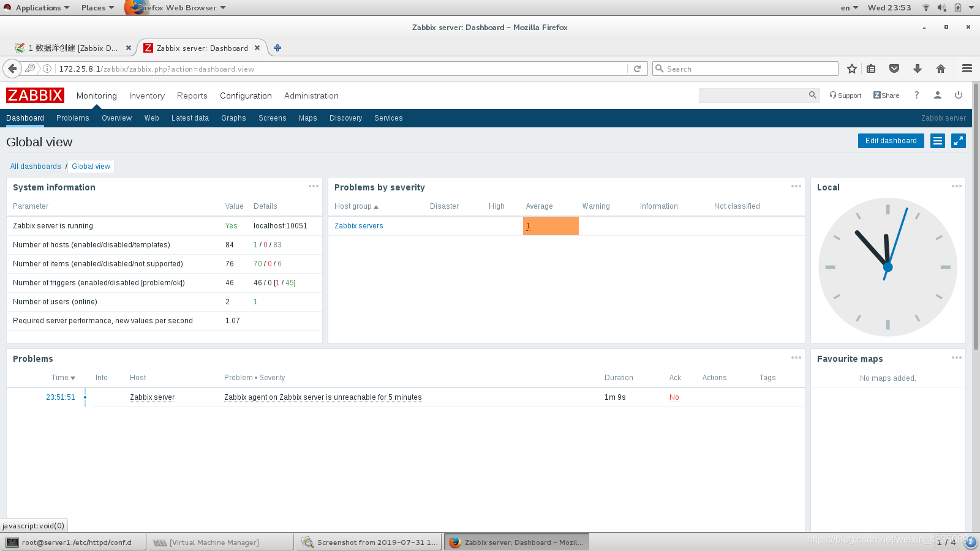This screenshot has width=980, height=551.
Task: Open Firefox bookmarks list icon
Action: [871, 69]
